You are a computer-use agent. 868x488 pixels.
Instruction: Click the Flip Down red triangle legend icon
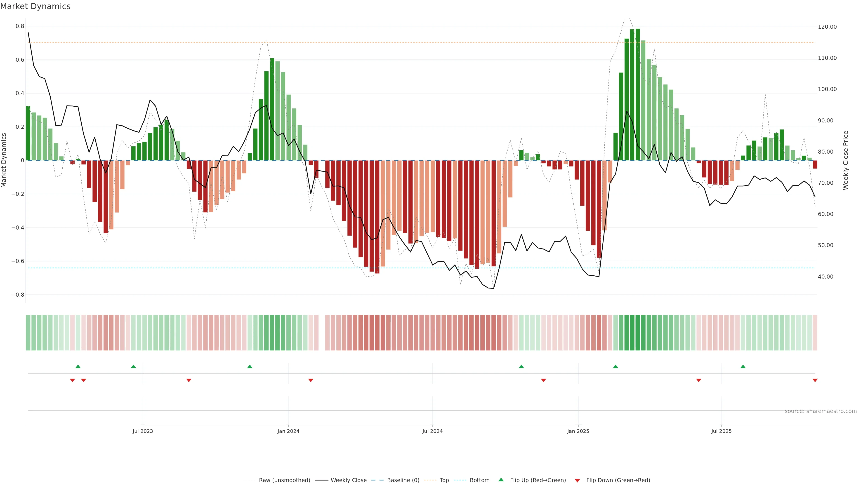[x=577, y=480]
